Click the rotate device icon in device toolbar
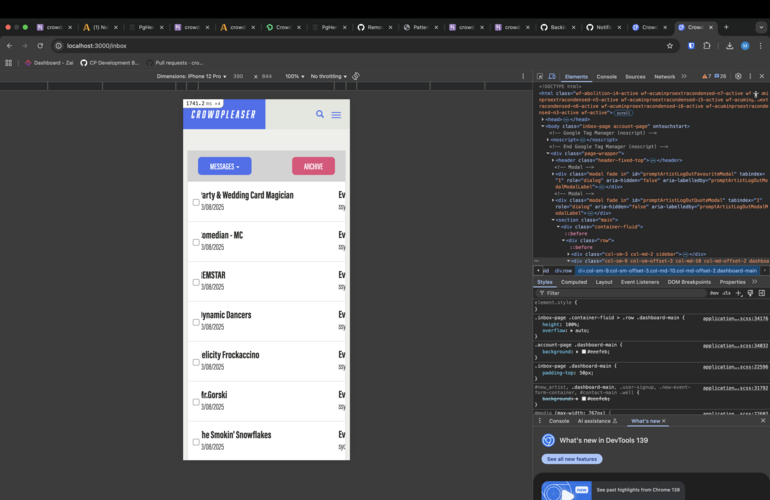770x500 pixels. pos(356,76)
